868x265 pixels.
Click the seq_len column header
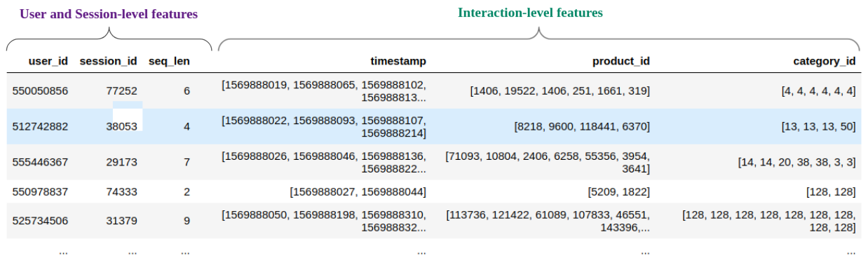(x=169, y=61)
